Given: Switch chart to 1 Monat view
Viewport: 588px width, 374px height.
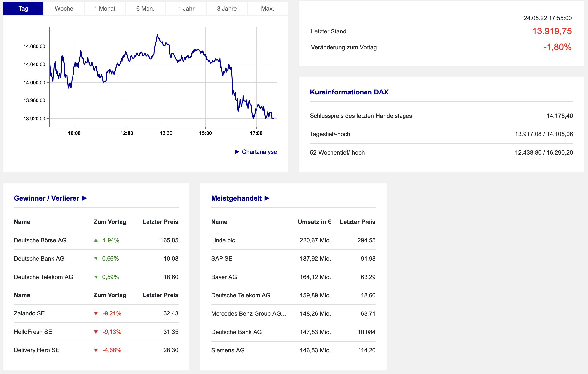Looking at the screenshot, I should (x=105, y=9).
